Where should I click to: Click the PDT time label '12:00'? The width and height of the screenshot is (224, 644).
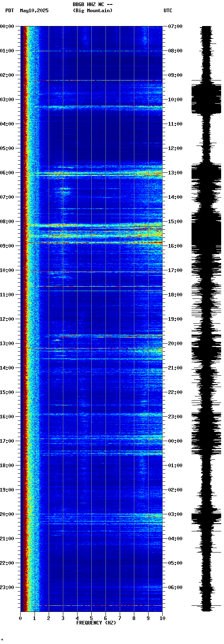click(7, 319)
